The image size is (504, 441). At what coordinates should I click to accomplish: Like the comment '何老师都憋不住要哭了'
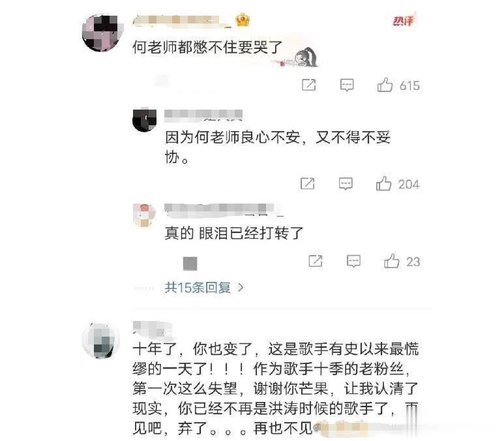(x=385, y=85)
